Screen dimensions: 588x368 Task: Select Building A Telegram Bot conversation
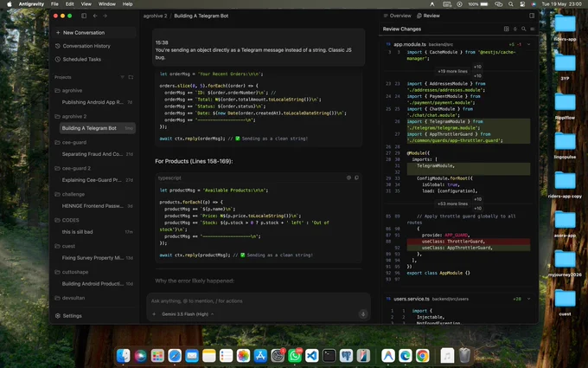click(97, 128)
